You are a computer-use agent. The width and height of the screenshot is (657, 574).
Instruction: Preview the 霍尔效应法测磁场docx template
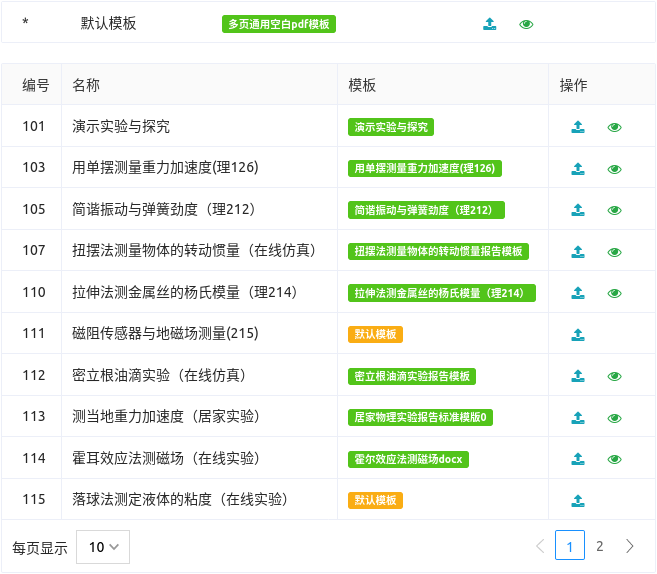pos(615,459)
